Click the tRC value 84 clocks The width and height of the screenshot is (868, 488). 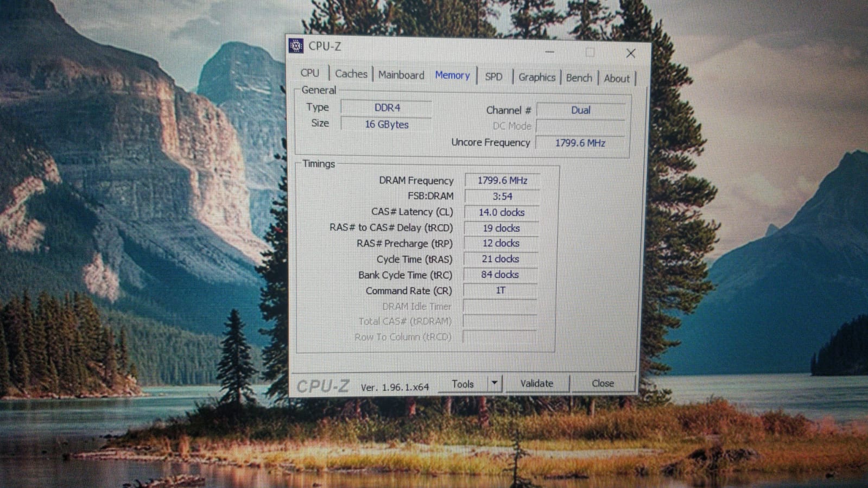[x=500, y=275]
